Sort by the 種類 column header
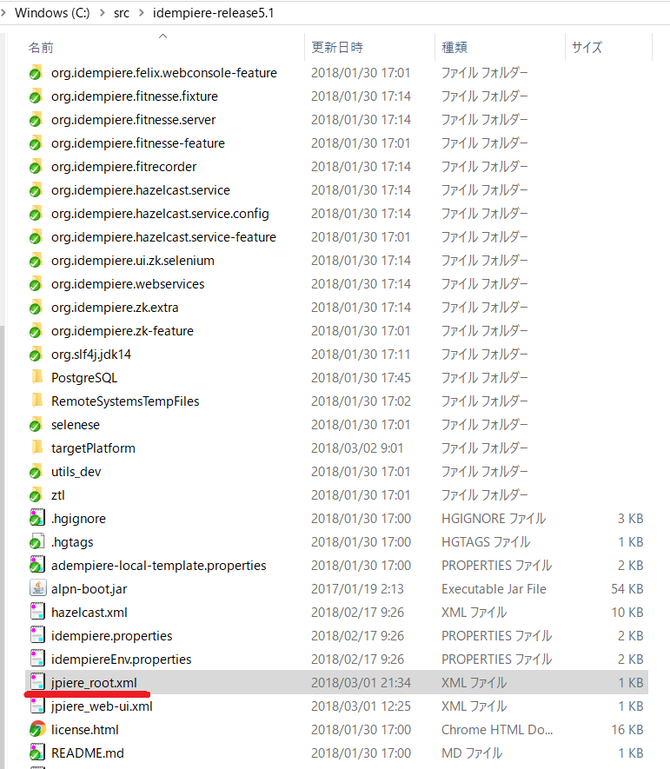Screen dimensions: 670x769 tap(455, 48)
